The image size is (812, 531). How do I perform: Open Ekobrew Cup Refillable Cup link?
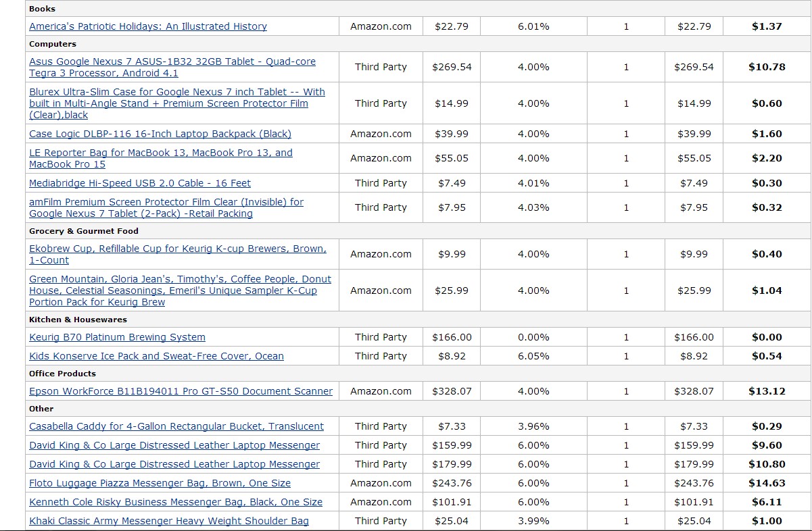point(178,254)
